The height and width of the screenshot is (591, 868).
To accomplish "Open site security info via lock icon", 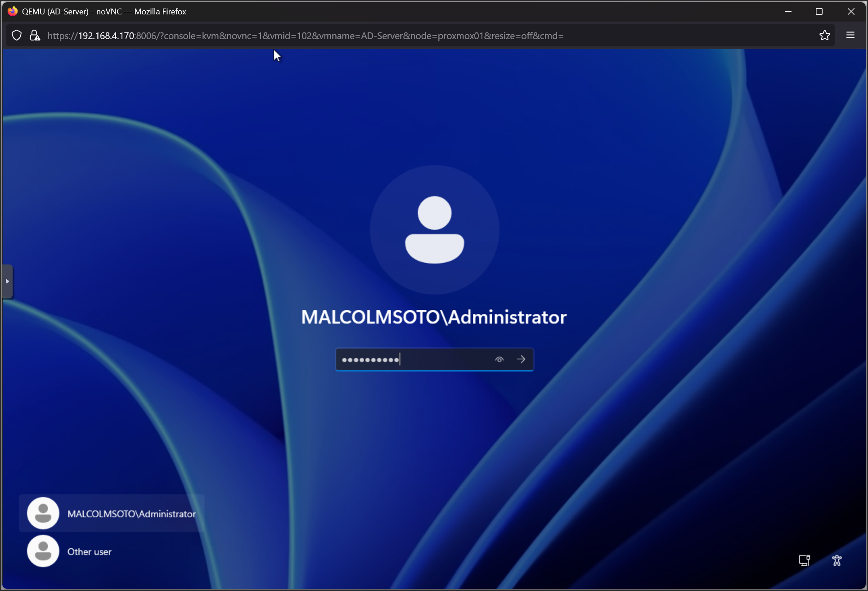I will pos(35,36).
